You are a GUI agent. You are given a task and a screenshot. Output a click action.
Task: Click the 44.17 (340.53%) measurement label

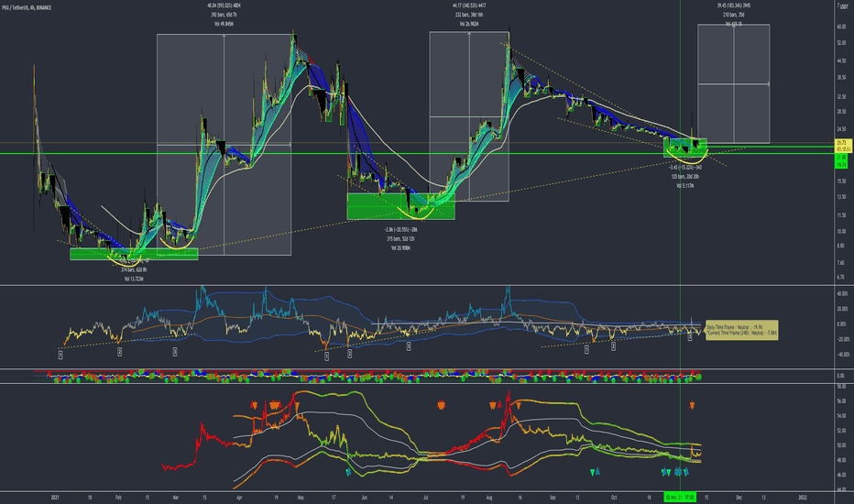click(469, 5)
